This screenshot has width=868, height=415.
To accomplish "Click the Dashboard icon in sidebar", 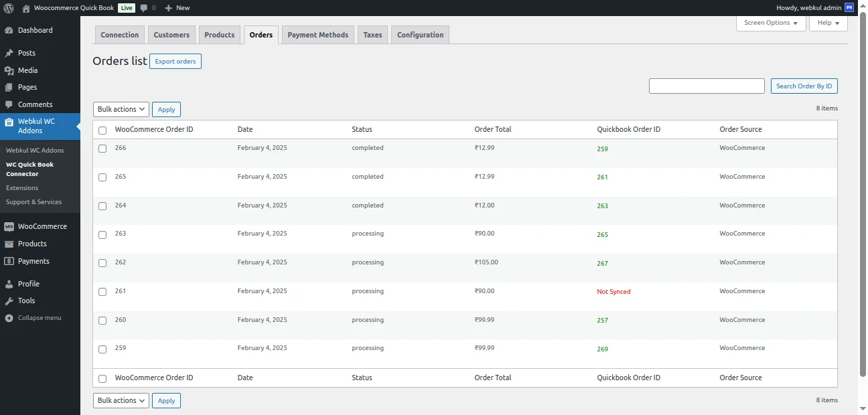I will point(9,31).
